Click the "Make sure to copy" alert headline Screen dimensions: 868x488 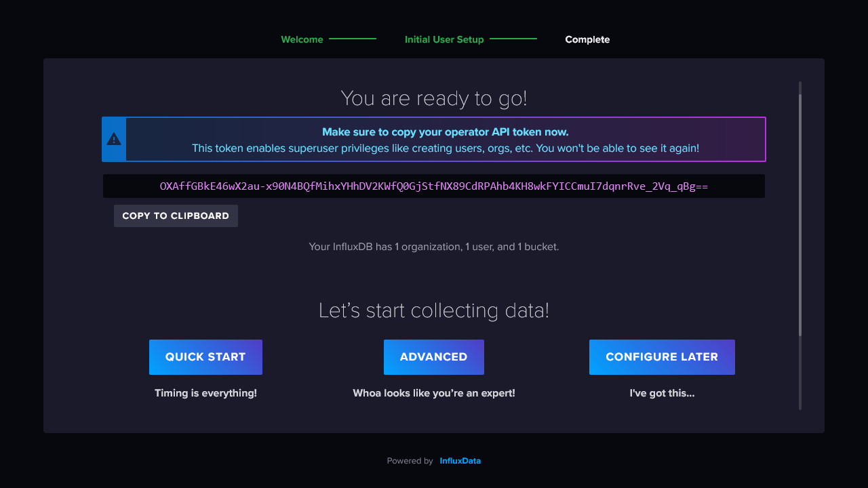445,132
